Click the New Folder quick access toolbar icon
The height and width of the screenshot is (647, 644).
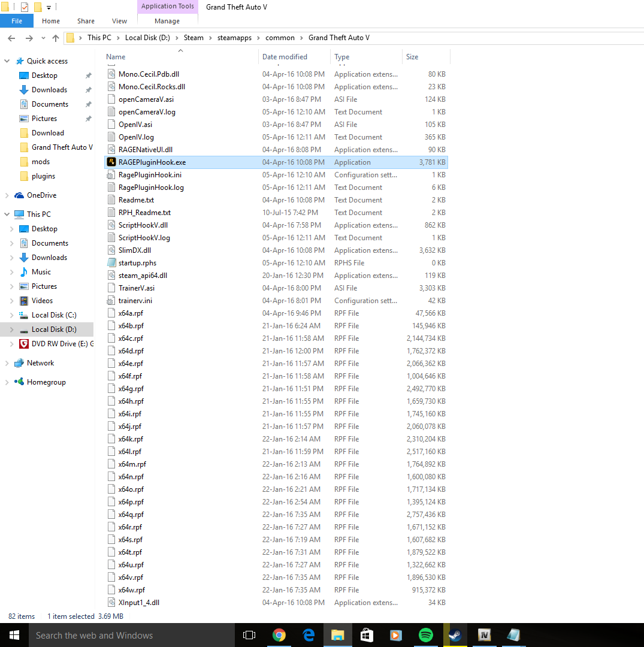pyautogui.click(x=38, y=7)
